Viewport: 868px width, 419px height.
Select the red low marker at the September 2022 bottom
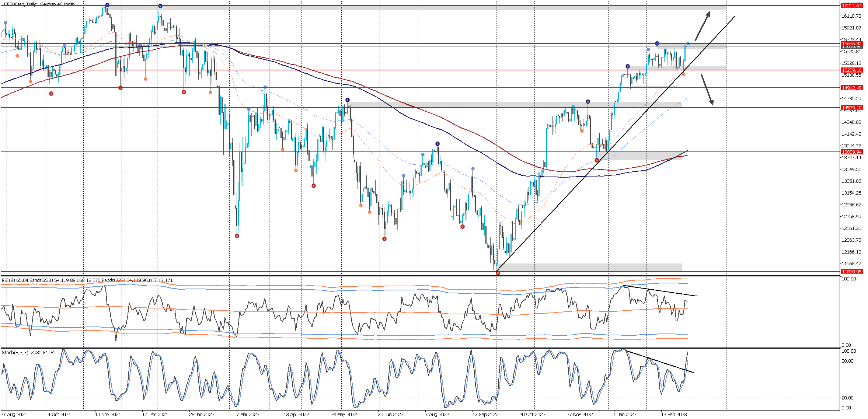pyautogui.click(x=498, y=273)
